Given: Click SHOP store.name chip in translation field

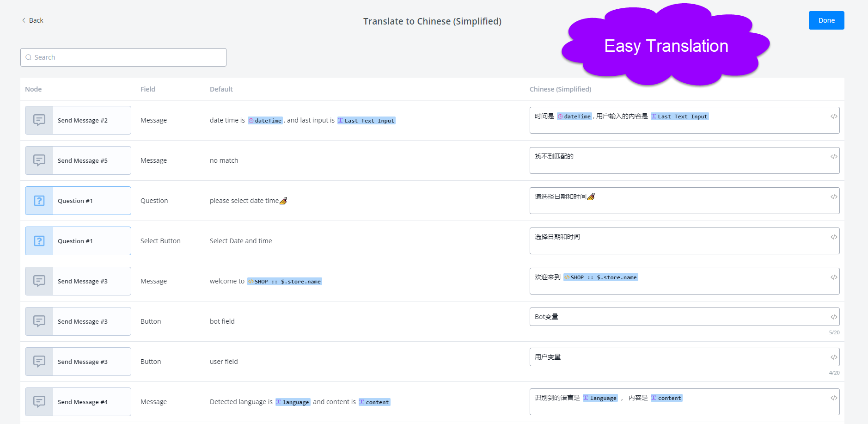Looking at the screenshot, I should pyautogui.click(x=600, y=277).
